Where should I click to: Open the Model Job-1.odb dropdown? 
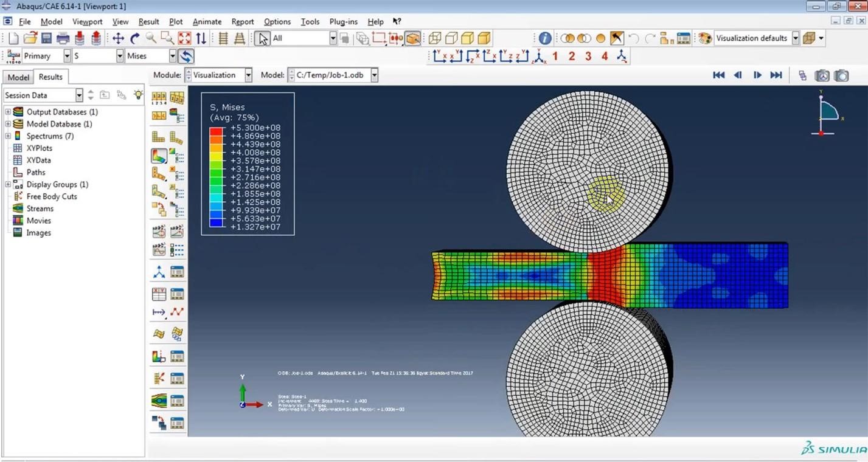tap(374, 75)
